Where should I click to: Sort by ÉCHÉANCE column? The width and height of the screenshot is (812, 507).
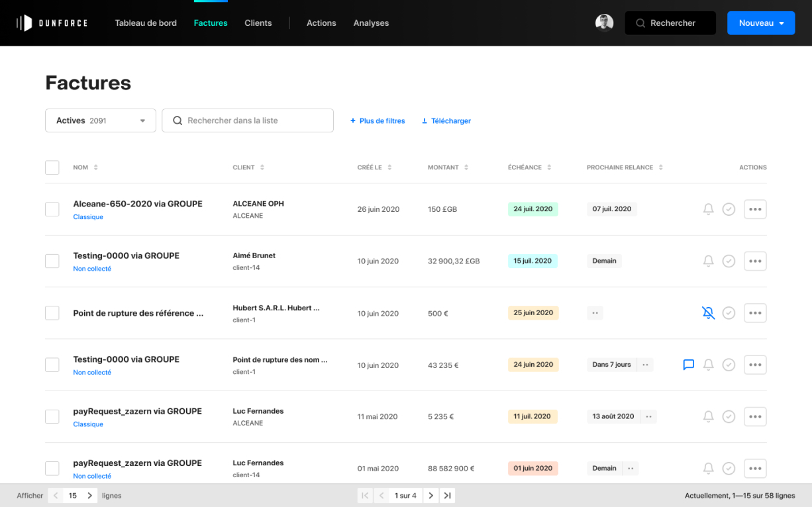click(530, 167)
